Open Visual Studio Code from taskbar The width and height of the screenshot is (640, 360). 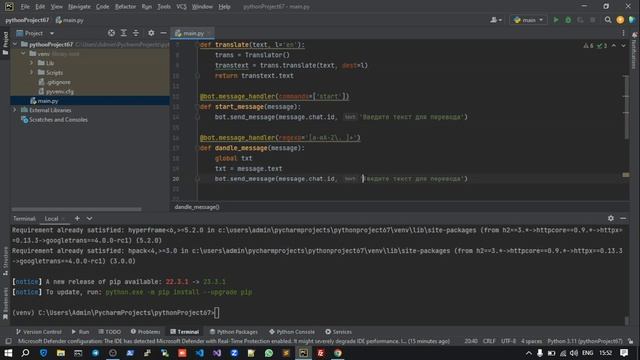[x=200, y=353]
